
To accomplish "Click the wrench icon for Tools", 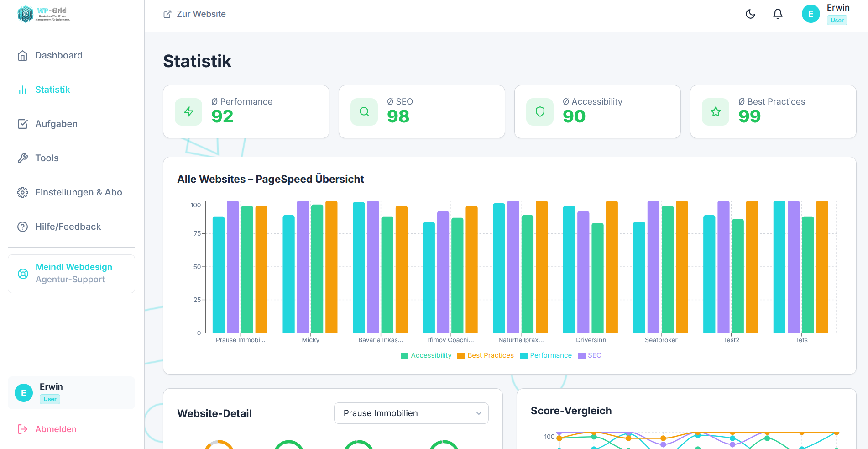I will (x=23, y=158).
